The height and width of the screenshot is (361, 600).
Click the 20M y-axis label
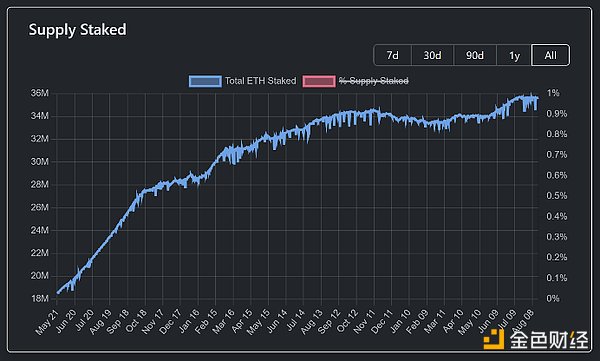(39, 276)
